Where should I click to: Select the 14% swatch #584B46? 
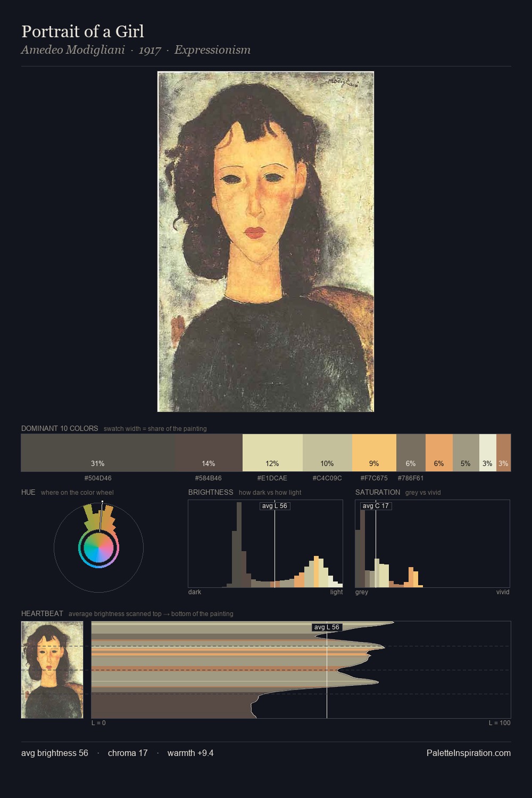[208, 453]
